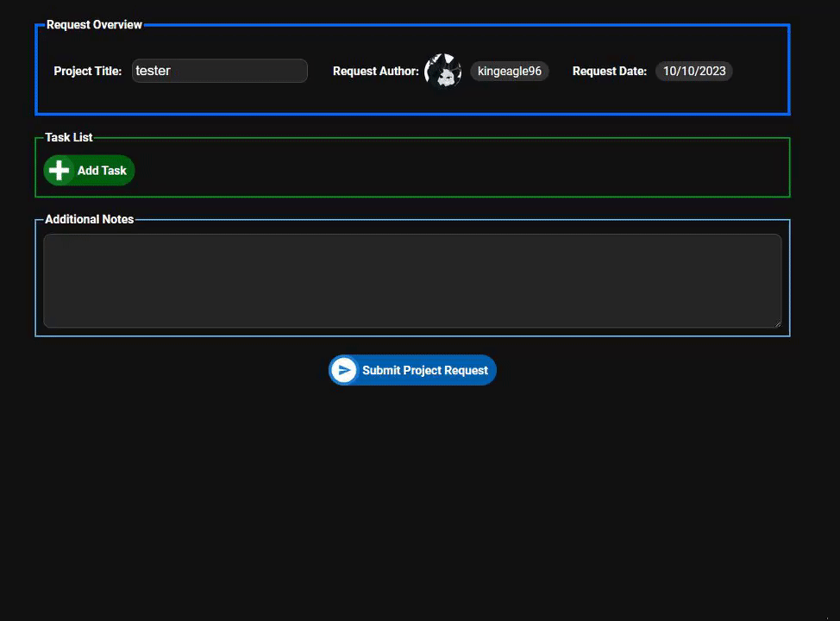Click the Project Title label
The image size is (840, 621).
pos(88,71)
